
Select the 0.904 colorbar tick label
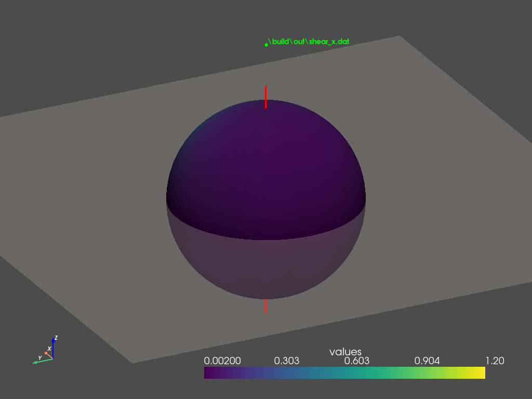(427, 361)
